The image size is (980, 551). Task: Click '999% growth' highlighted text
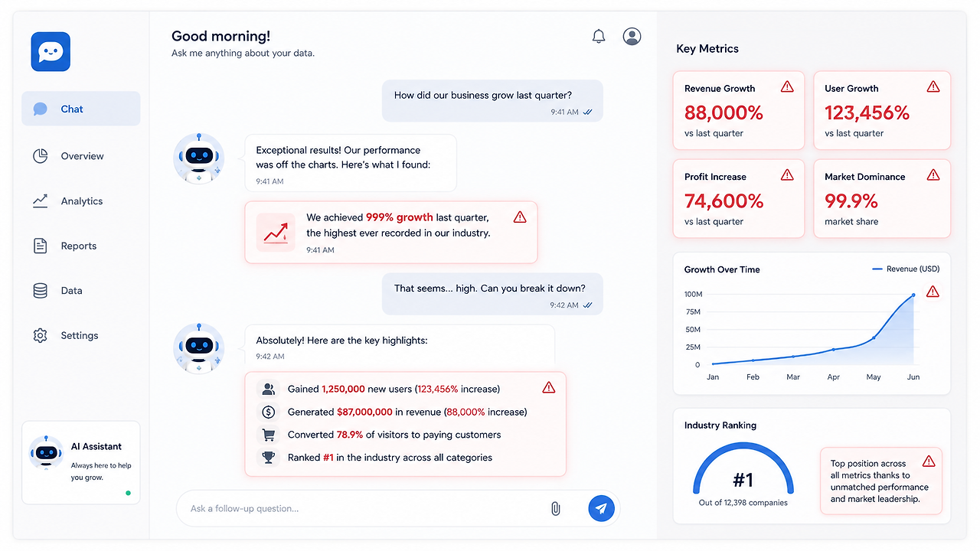pos(399,217)
